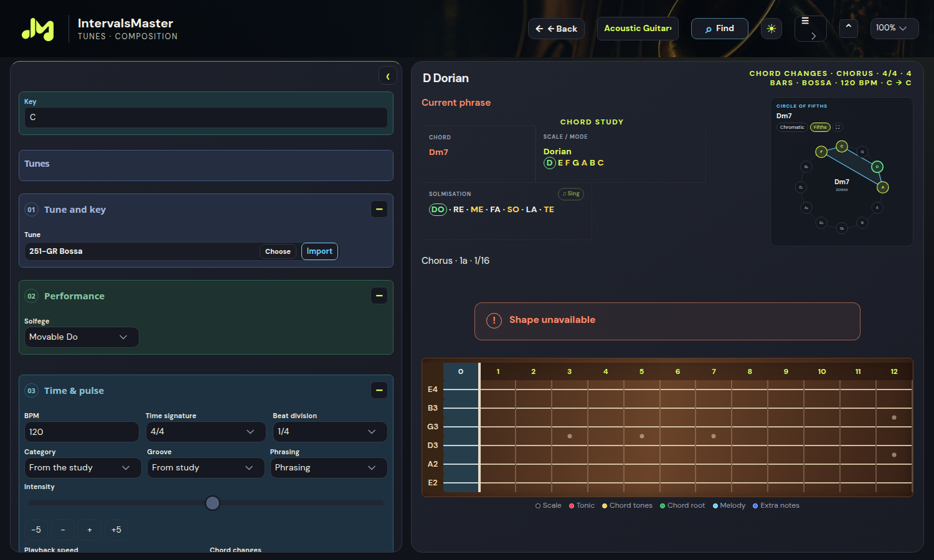Open the Solfege Movable Do dropdown
Screen dimensions: 934x560
point(81,337)
